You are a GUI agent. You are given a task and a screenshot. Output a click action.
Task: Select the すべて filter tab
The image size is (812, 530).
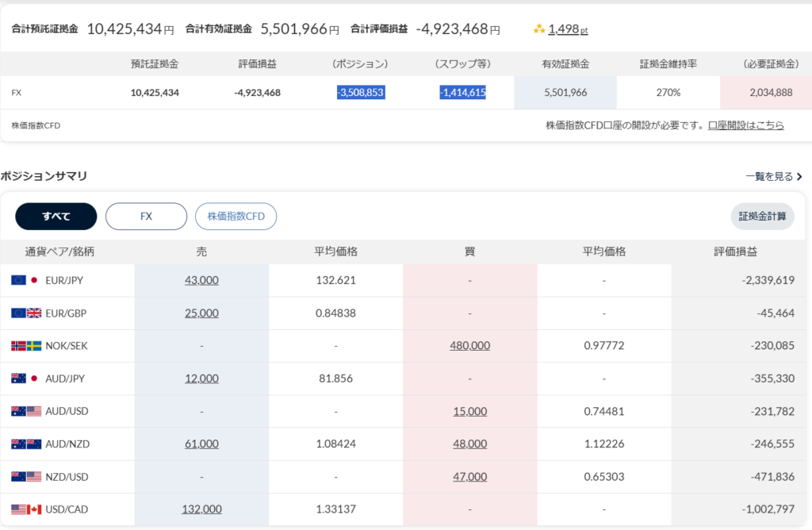point(56,216)
